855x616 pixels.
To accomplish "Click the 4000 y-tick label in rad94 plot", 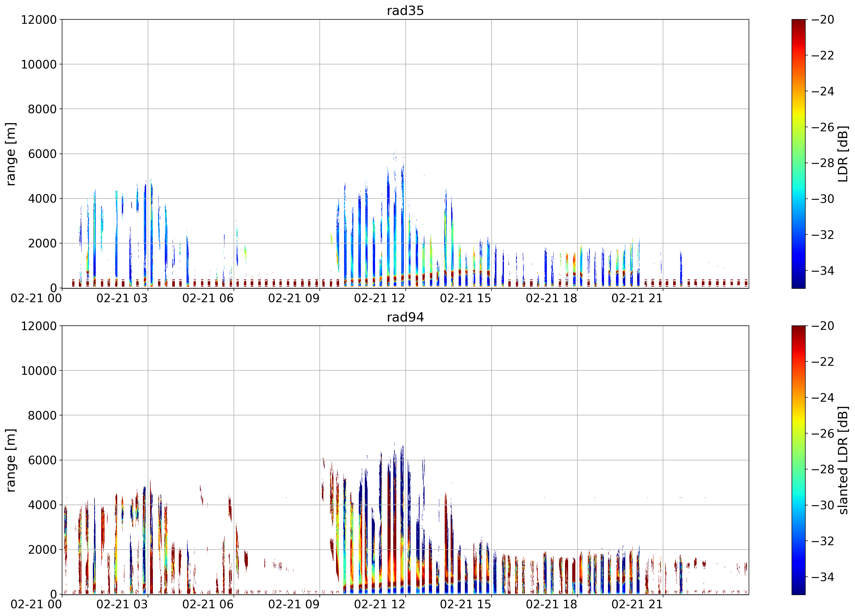I will tap(42, 505).
